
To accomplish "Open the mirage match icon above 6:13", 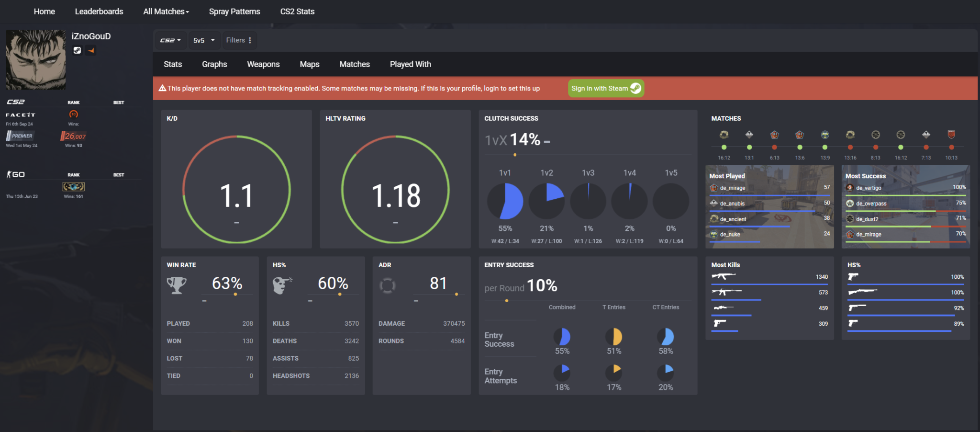I will [775, 135].
